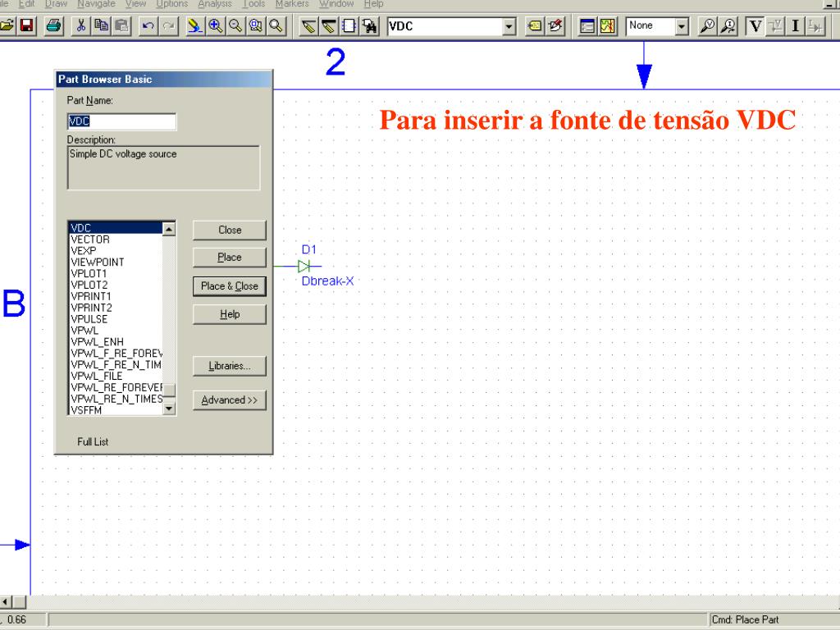
Task: Click the parts list scroll down arrow
Action: pyautogui.click(x=169, y=409)
